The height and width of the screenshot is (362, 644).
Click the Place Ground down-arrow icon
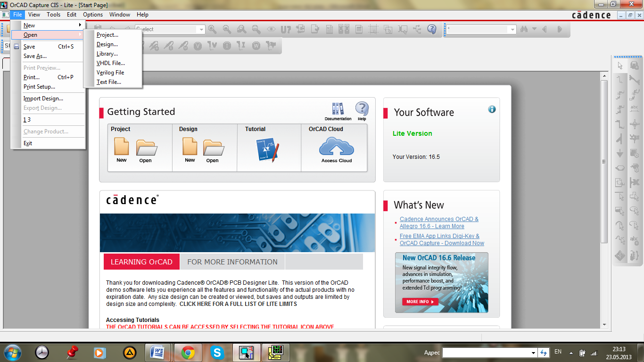(620, 153)
